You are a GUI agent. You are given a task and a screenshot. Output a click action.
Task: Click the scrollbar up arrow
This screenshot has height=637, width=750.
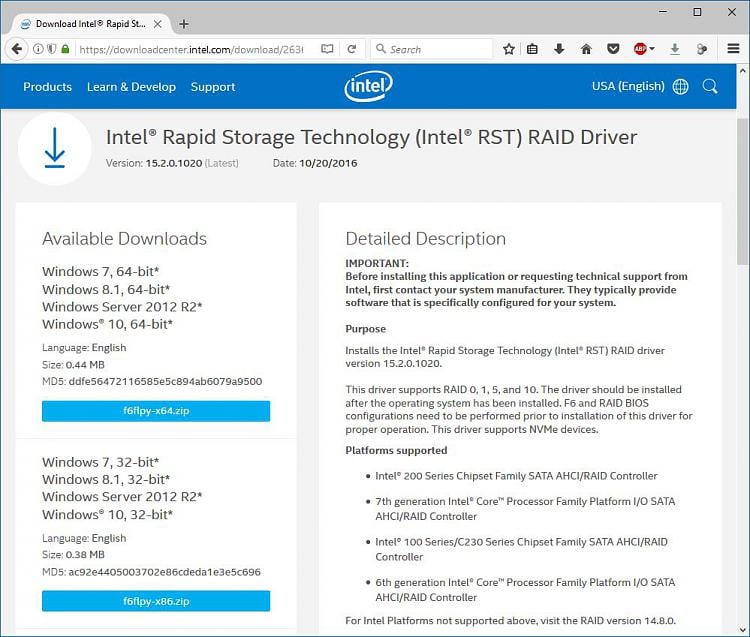pyautogui.click(x=742, y=71)
